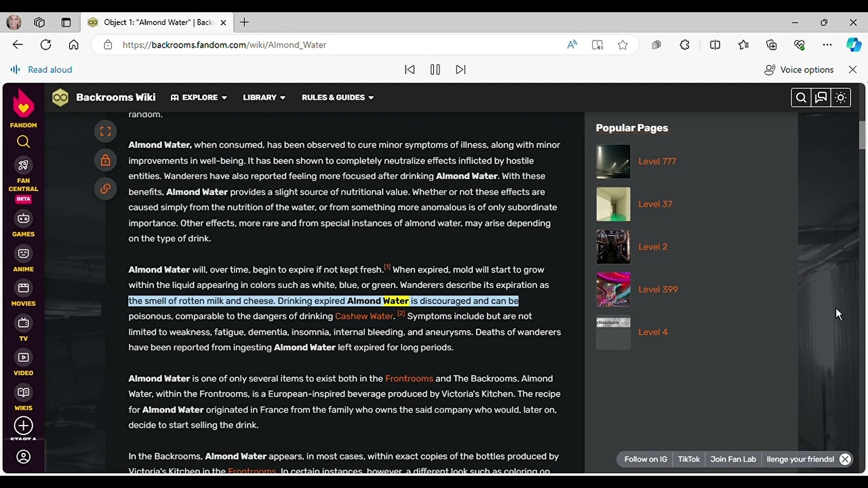The width and height of the screenshot is (868, 488).
Task: Open browser profile avatar
Action: click(x=14, y=22)
